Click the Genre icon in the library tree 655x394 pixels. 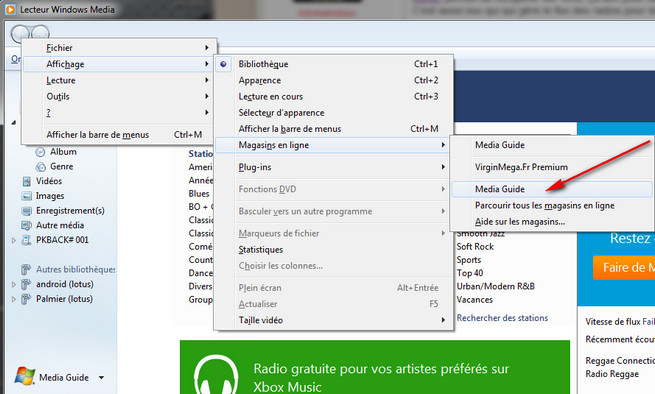(x=41, y=167)
